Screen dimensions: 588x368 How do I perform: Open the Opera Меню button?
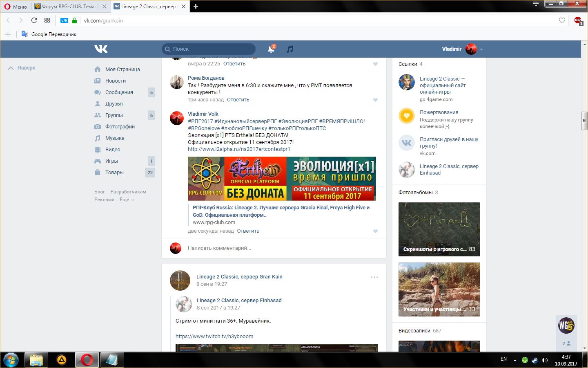[x=16, y=7]
